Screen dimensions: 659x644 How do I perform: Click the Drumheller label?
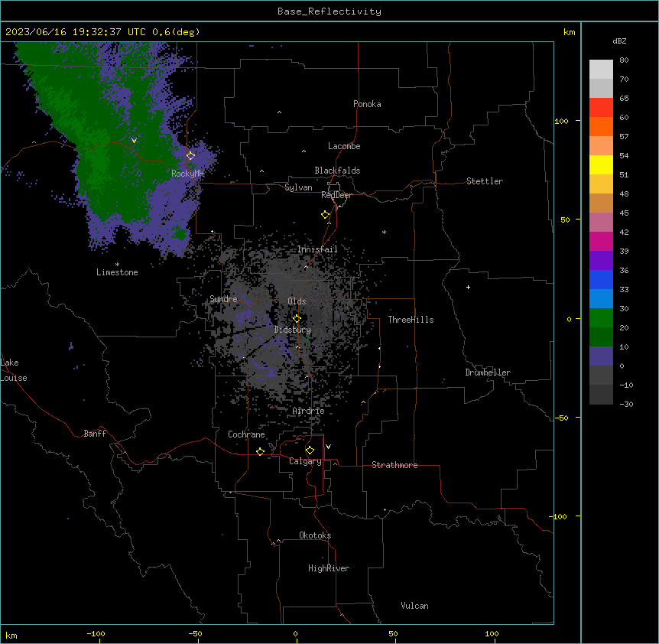pyautogui.click(x=488, y=372)
